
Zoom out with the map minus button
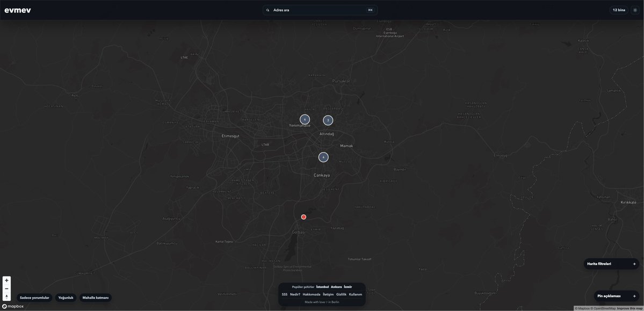tap(6, 288)
